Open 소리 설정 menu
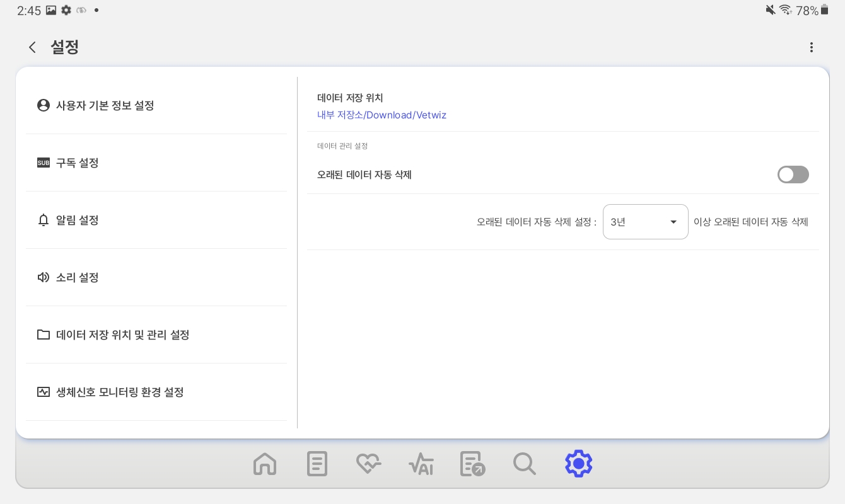Image resolution: width=845 pixels, height=504 pixels. pos(156,277)
